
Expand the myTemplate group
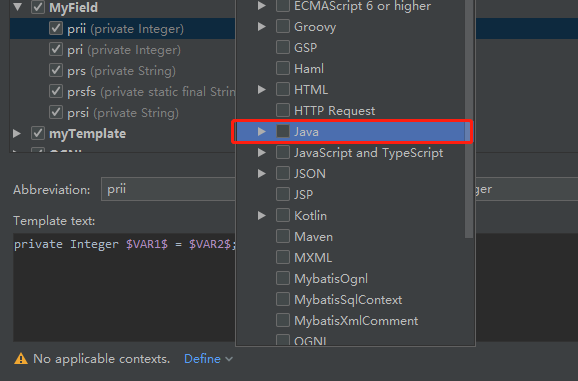coord(17,133)
